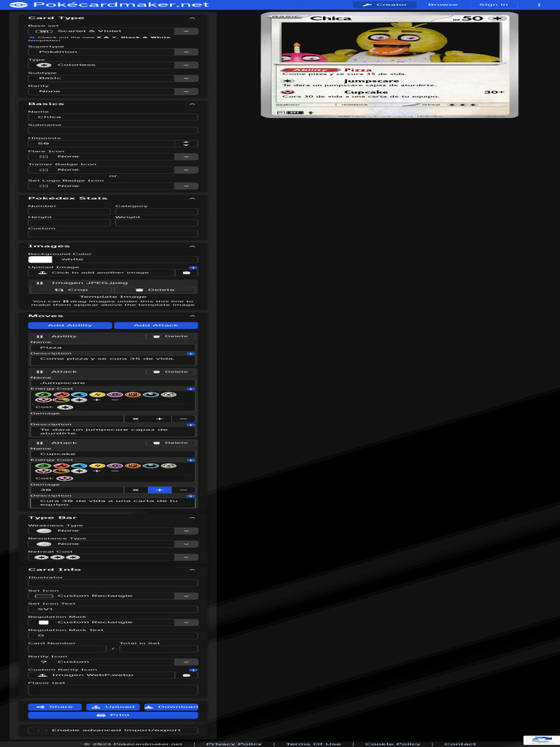Add Metal energy to Jumpscare cost

168,395
